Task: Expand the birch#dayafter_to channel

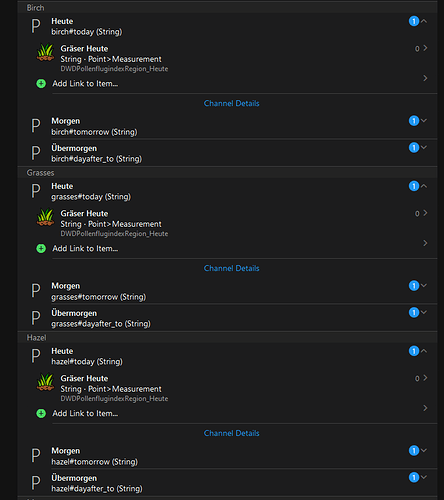Action: (x=424, y=147)
